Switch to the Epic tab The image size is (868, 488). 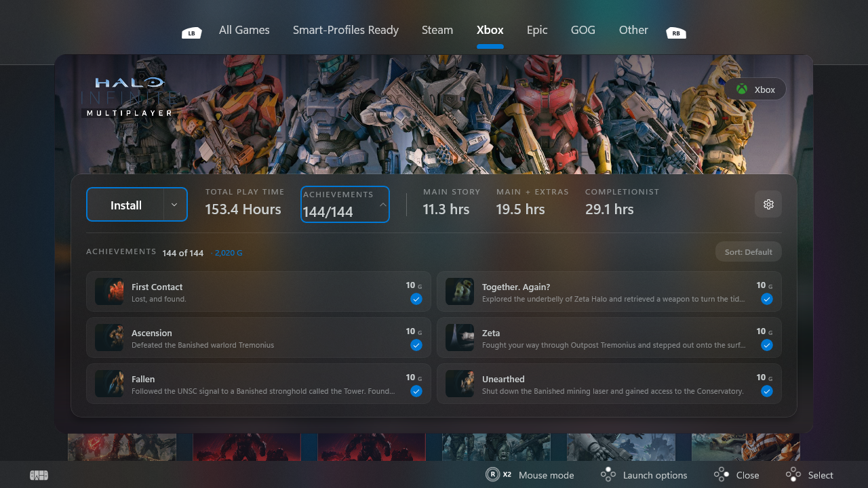click(x=537, y=30)
